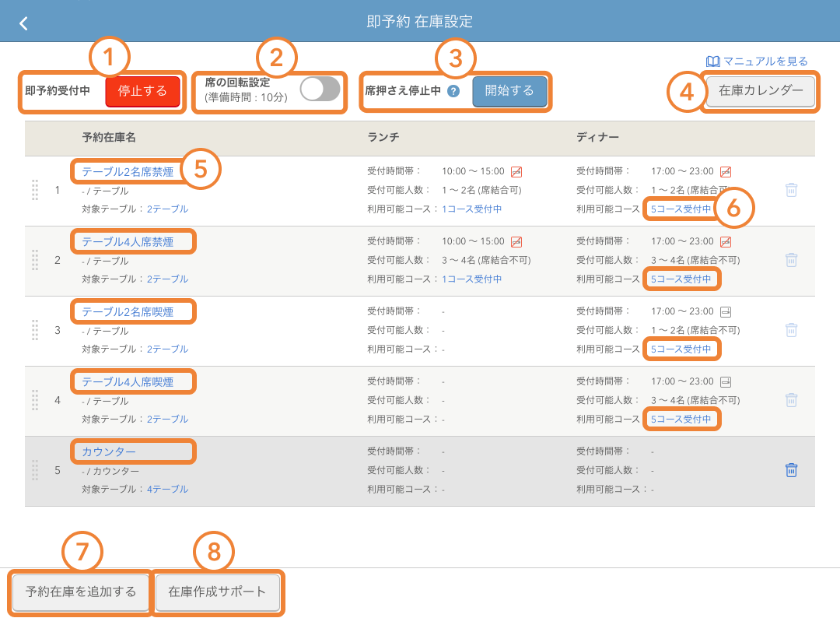Click the drag handle of row 4

[x=35, y=400]
